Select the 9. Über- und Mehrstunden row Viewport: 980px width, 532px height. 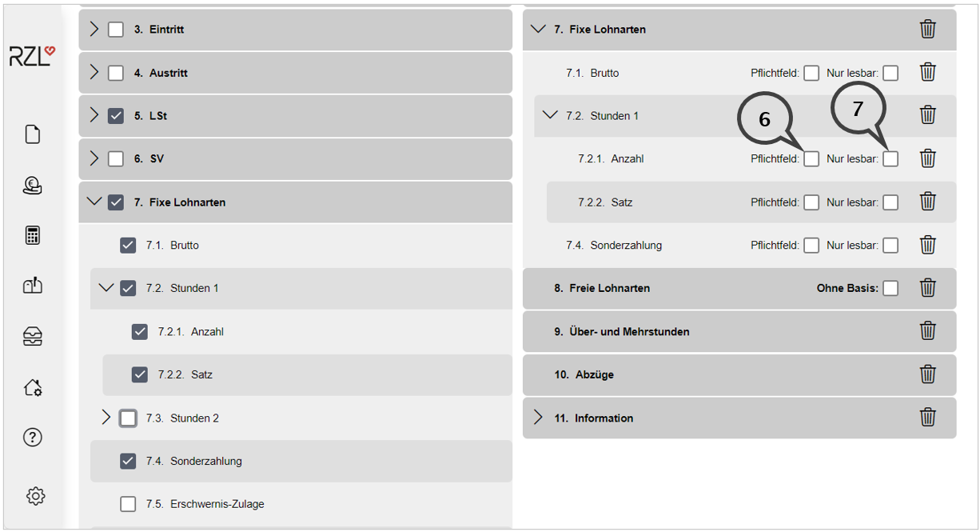(x=622, y=331)
